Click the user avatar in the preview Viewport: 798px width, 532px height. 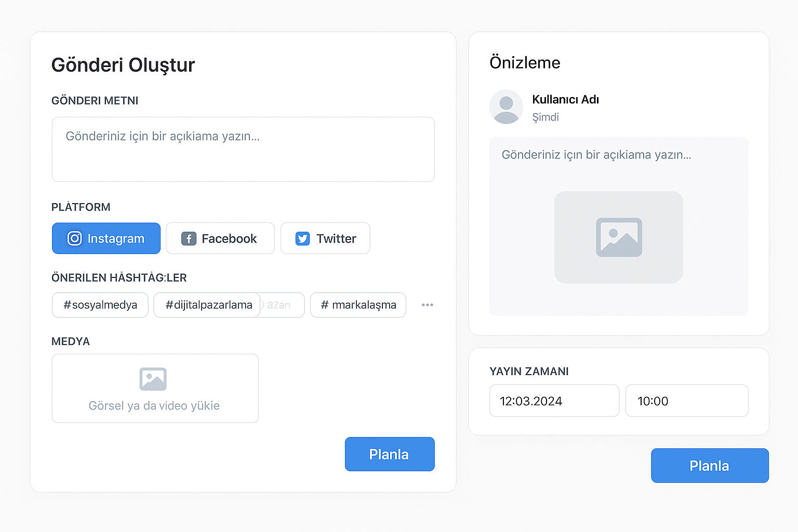pyautogui.click(x=506, y=107)
